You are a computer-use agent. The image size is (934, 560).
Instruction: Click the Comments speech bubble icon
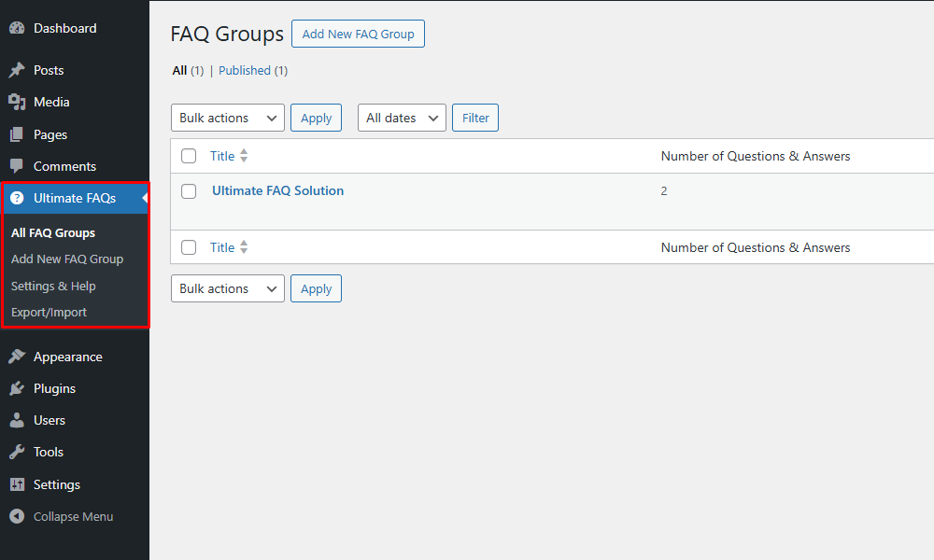pos(17,166)
